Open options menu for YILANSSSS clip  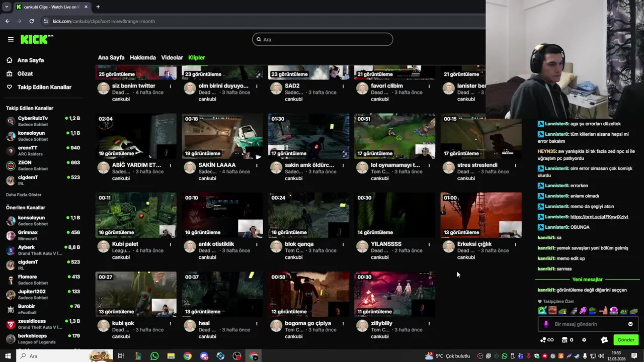tap(429, 244)
